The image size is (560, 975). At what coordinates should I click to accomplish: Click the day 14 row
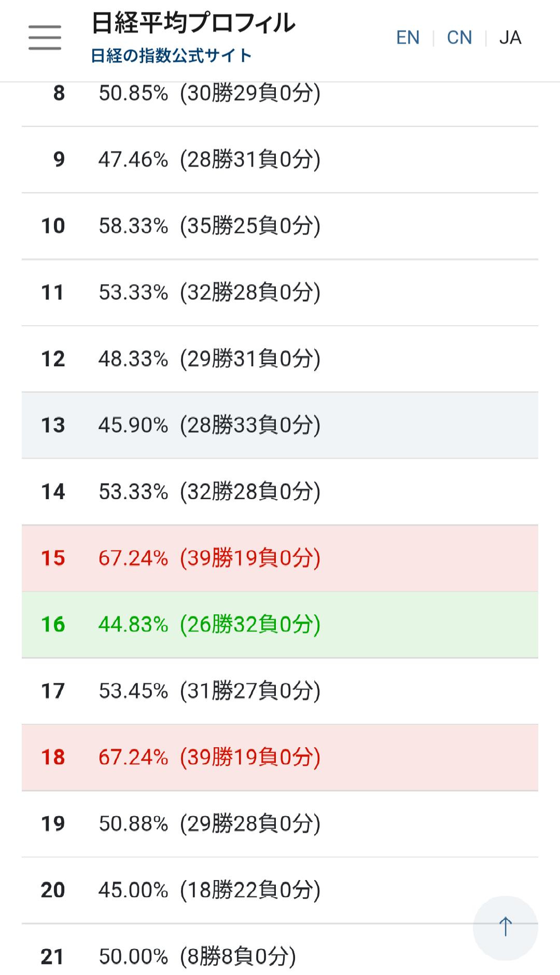point(280,491)
